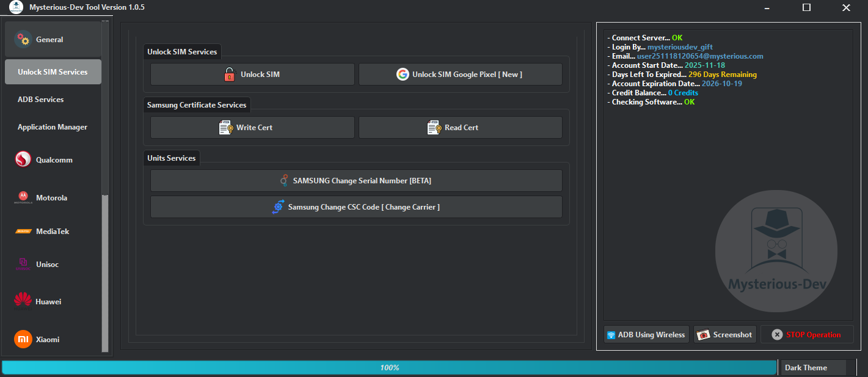Click the 100% progress bar
Image resolution: width=868 pixels, height=377 pixels.
(388, 367)
